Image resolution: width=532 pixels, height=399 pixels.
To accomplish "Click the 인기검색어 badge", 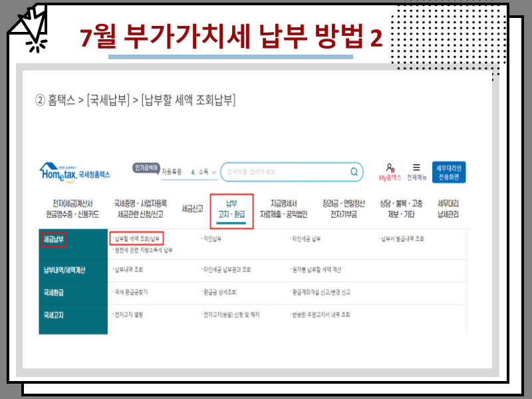I will [x=146, y=168].
